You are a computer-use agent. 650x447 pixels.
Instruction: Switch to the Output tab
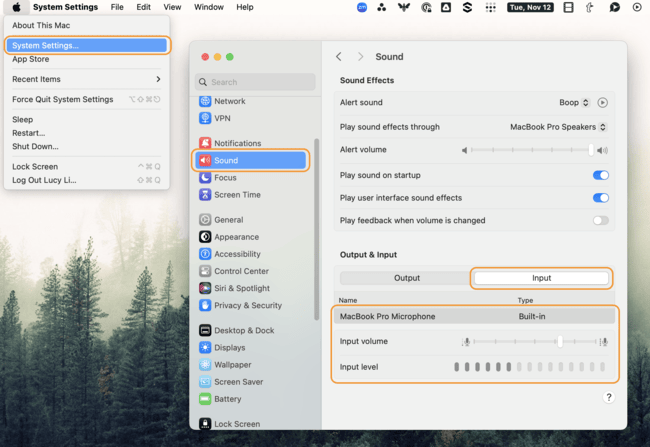407,278
